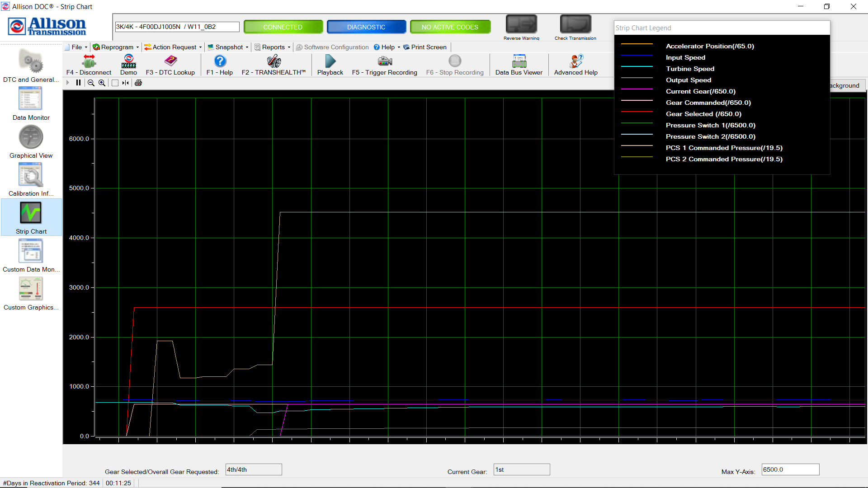Launch F3 - DTC Lookup
The image size is (868, 488).
(x=170, y=65)
